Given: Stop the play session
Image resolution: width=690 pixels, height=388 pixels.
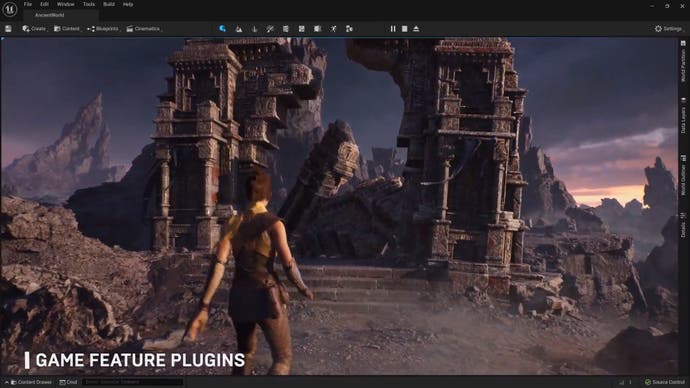Looking at the screenshot, I should tap(404, 29).
